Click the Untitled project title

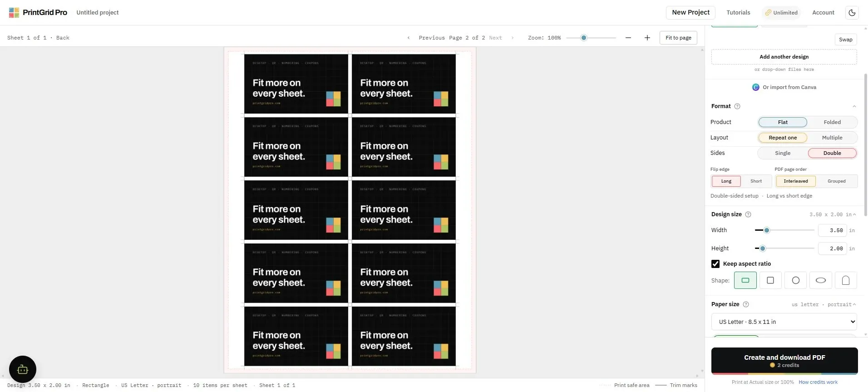98,13
